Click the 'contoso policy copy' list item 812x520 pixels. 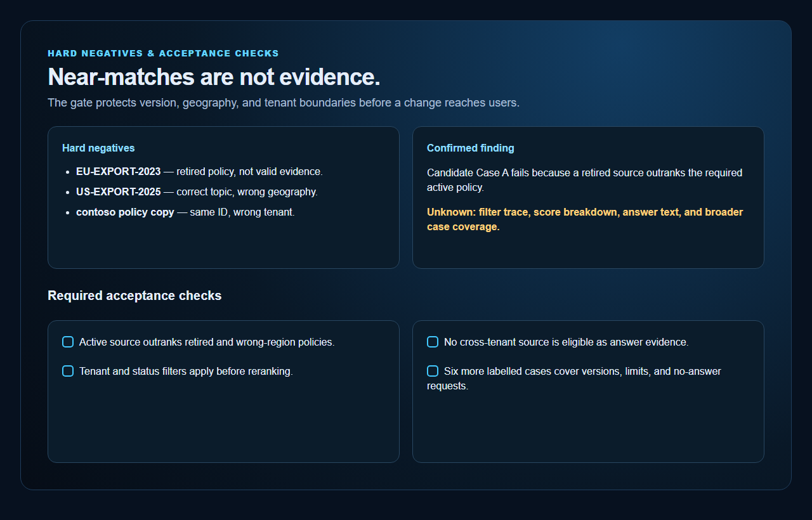pyautogui.click(x=185, y=212)
